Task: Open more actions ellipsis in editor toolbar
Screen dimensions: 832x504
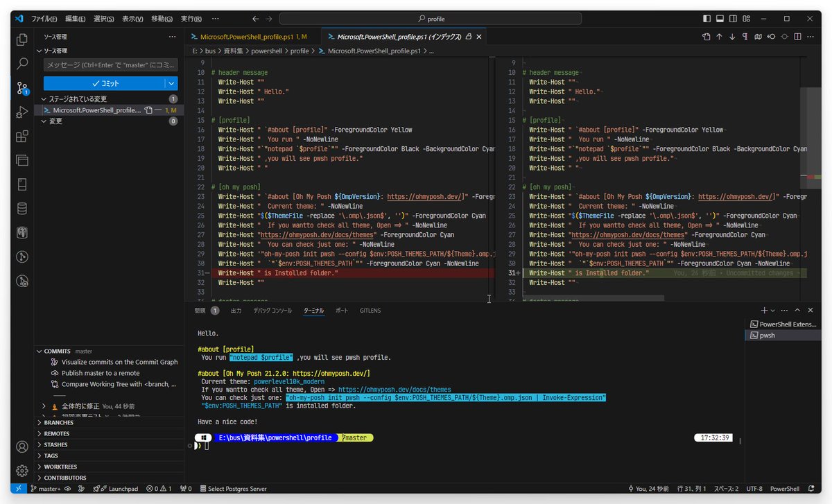Action: coord(811,37)
